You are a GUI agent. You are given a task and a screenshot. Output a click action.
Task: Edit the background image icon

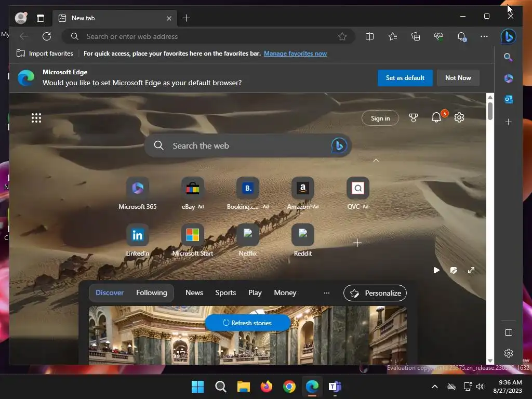[454, 270]
